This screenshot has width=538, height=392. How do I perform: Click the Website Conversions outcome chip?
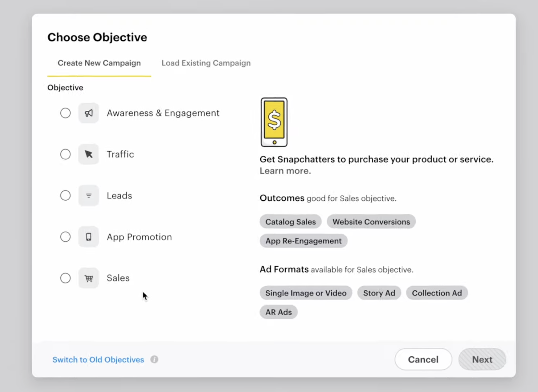coord(371,222)
